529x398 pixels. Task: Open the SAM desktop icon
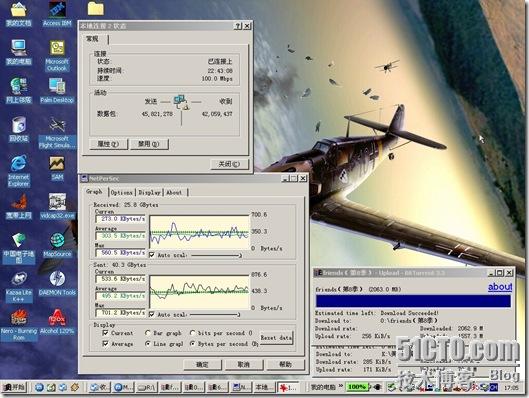57,168
